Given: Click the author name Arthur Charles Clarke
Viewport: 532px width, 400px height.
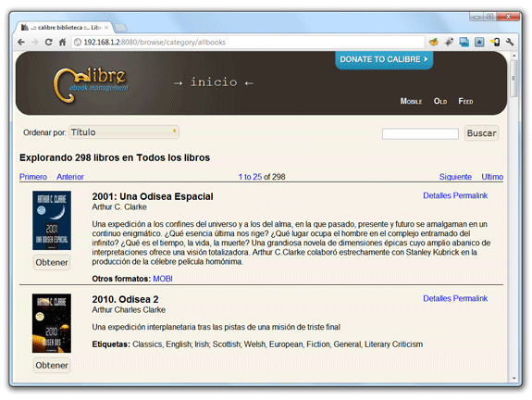Looking at the screenshot, I should (x=129, y=310).
